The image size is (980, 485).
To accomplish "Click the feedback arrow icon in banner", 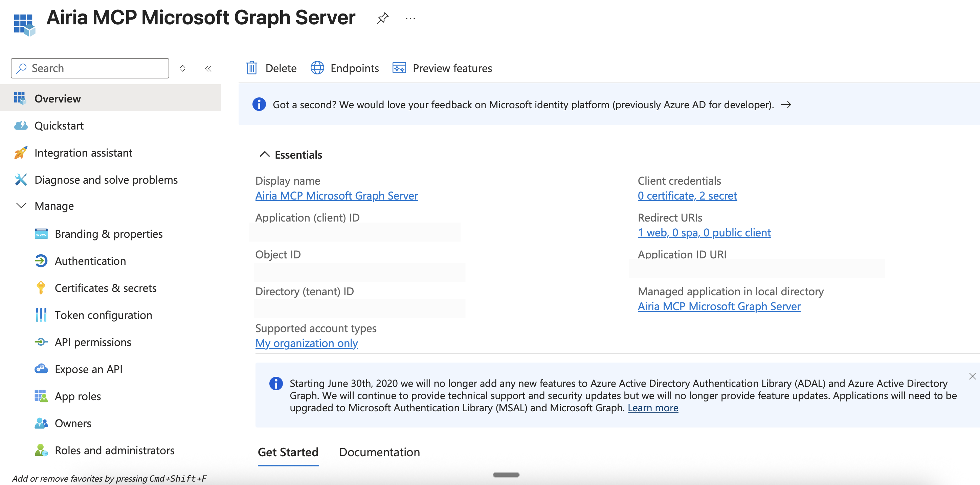I will click(x=786, y=105).
